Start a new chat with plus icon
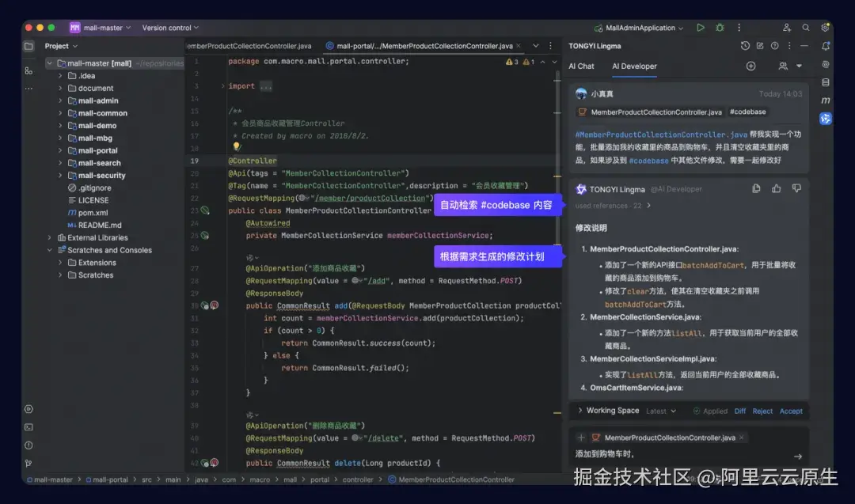Screen dimensions: 855x504 point(750,66)
